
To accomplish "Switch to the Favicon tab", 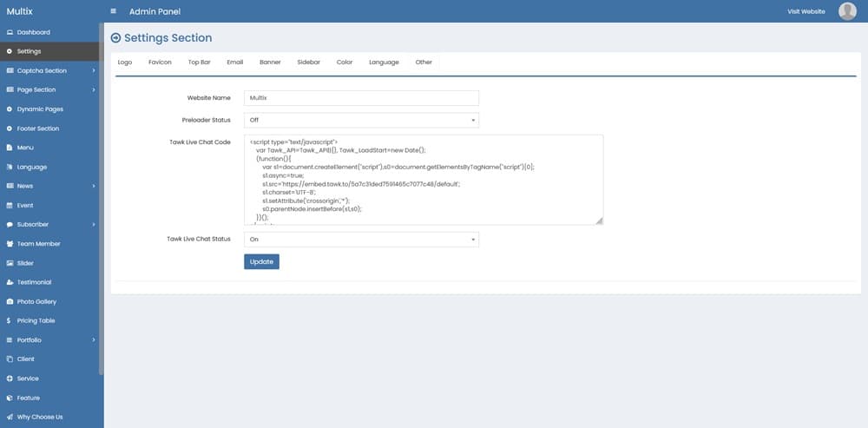I will tap(160, 63).
